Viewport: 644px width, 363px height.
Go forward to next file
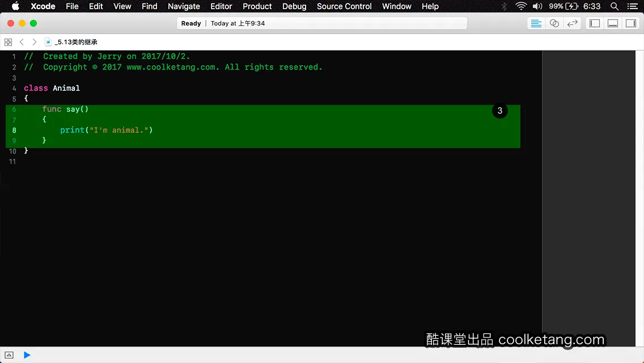(x=35, y=42)
